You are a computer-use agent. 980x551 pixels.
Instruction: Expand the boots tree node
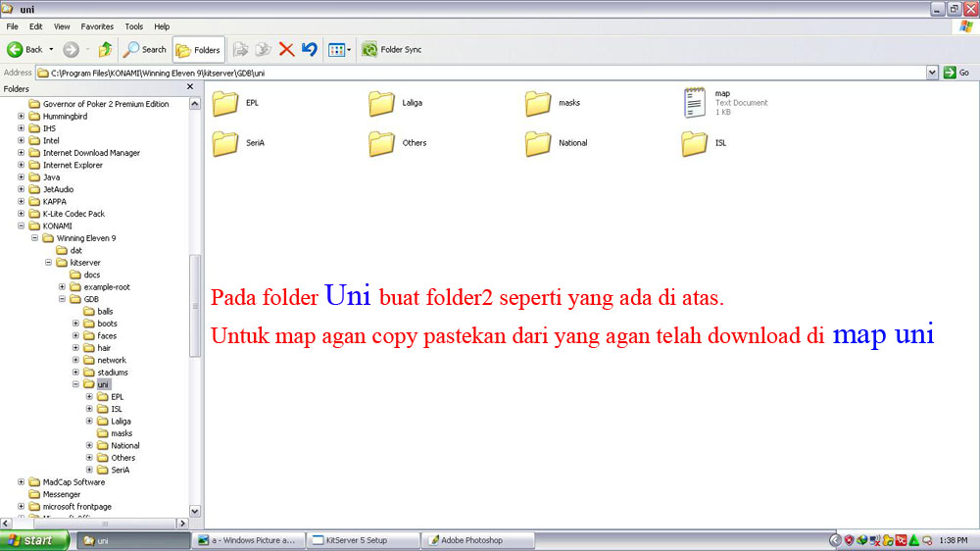(x=75, y=324)
